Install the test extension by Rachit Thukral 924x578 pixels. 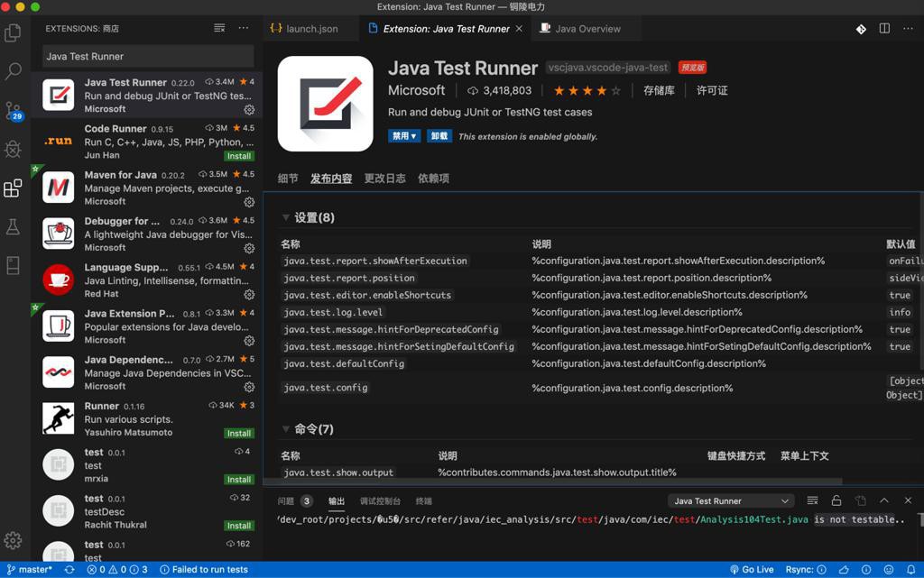click(238, 526)
